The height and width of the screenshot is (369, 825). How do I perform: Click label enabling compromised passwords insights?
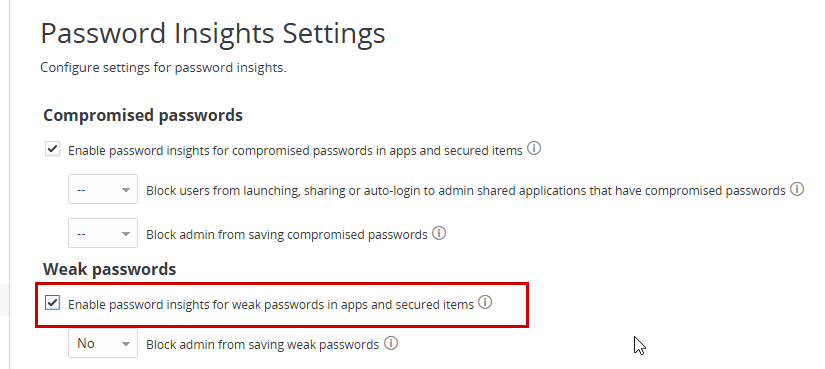tap(295, 151)
